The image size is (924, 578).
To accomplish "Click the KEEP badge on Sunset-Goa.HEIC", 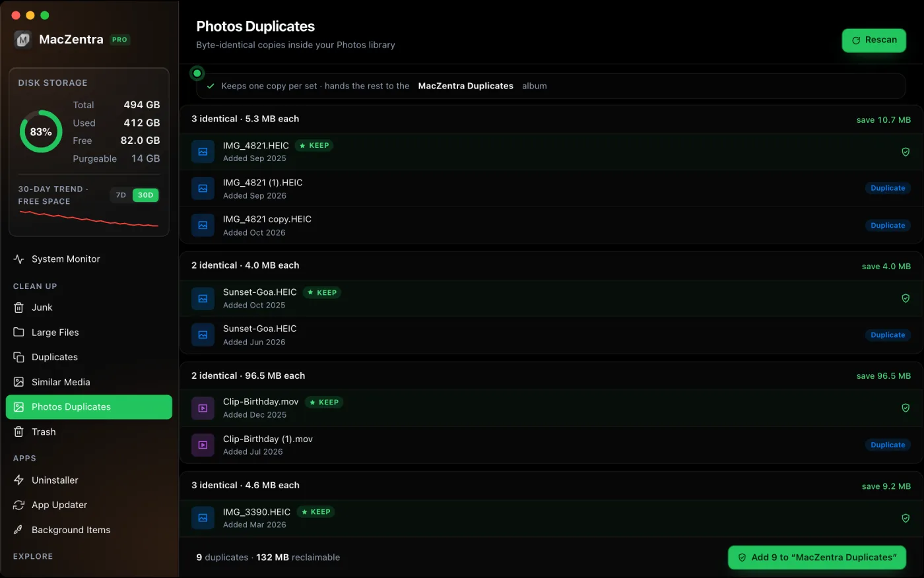I will pos(322,293).
